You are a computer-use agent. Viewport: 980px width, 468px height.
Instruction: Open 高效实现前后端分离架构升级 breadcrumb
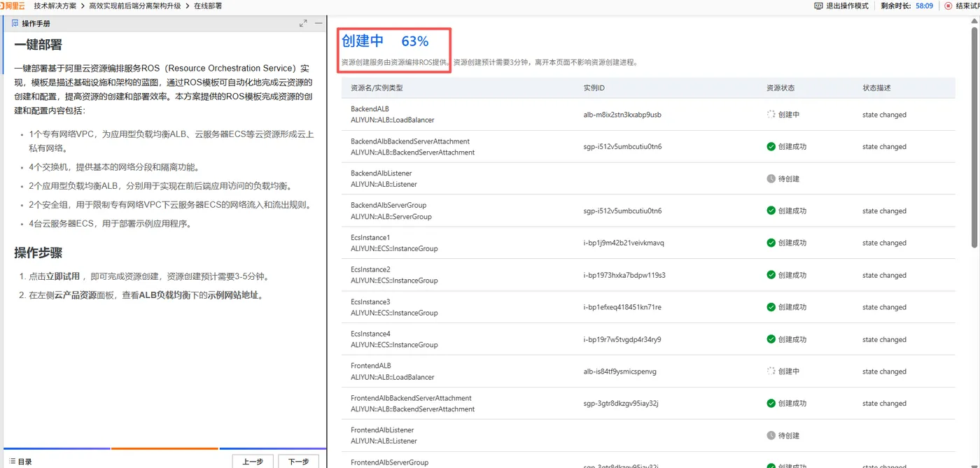click(134, 6)
